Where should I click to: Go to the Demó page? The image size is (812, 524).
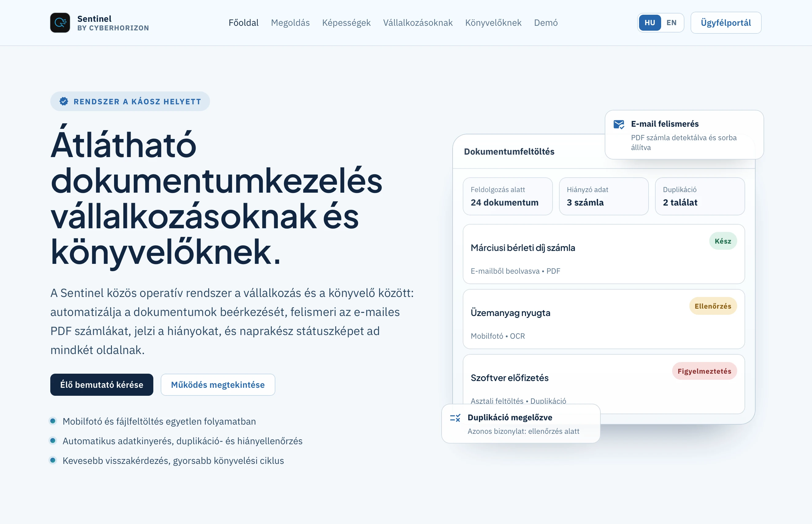pyautogui.click(x=546, y=23)
